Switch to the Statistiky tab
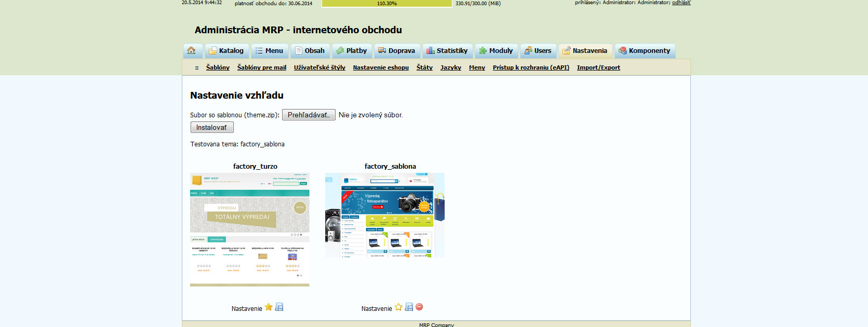The width and height of the screenshot is (868, 327). point(447,51)
